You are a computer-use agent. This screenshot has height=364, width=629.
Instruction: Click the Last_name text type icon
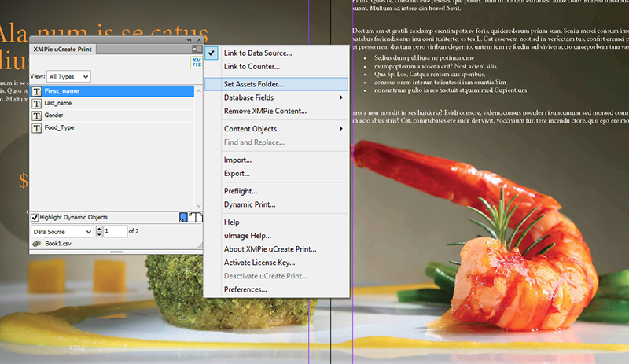37,103
